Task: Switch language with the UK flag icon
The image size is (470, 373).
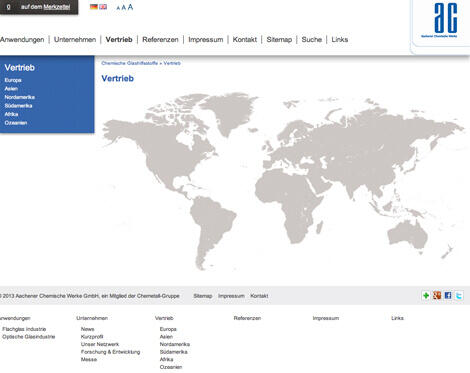Action: (103, 7)
